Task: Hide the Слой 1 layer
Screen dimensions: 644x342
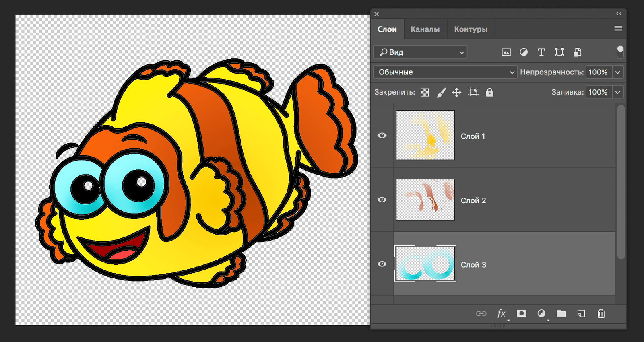Action: (x=382, y=136)
